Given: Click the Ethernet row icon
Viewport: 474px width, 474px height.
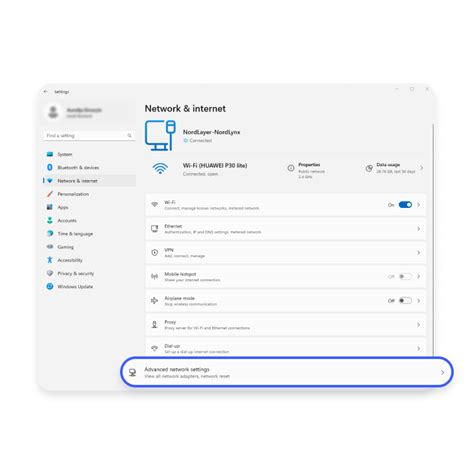Looking at the screenshot, I should 154,228.
